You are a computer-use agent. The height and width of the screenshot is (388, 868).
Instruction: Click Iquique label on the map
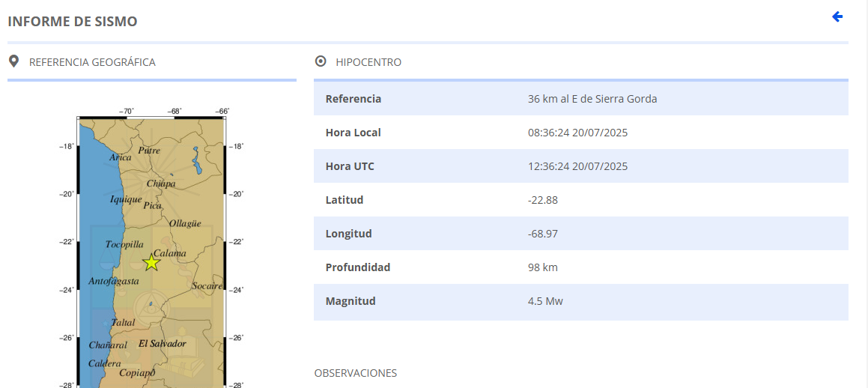126,199
